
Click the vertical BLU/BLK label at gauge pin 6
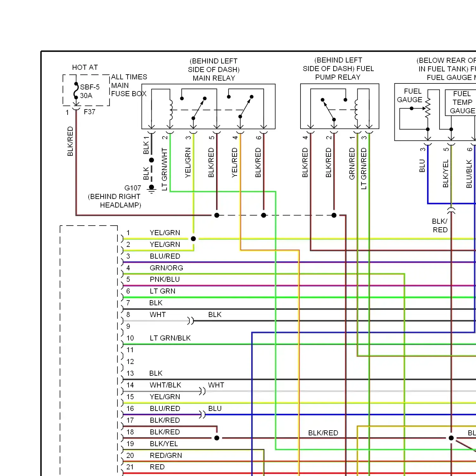pyautogui.click(x=469, y=174)
